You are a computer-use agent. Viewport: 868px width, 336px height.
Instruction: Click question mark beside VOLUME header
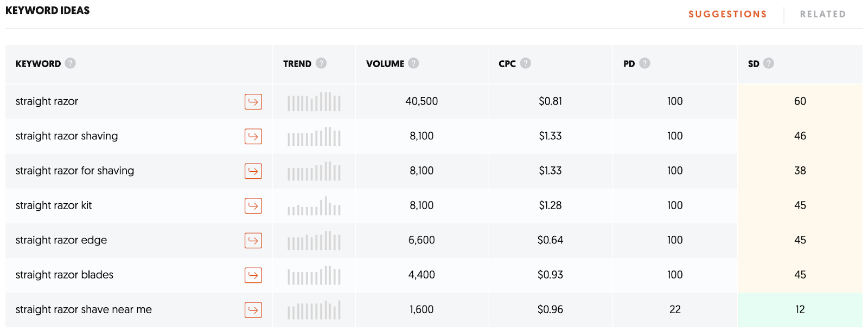pyautogui.click(x=413, y=63)
